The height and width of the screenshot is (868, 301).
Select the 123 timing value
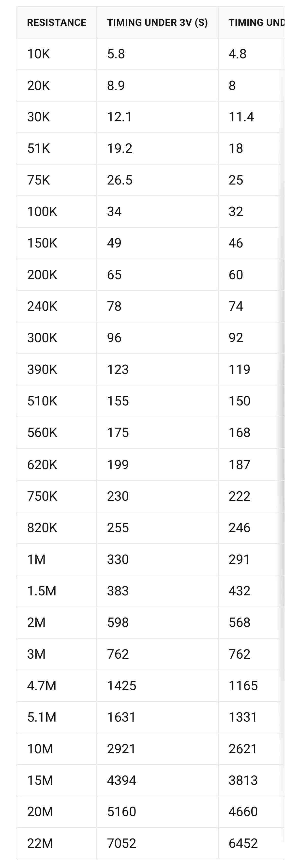[x=118, y=370]
